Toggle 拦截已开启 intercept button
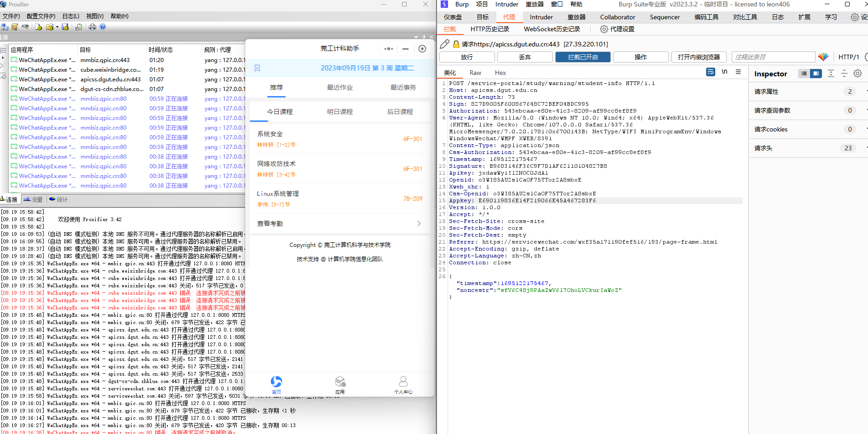868x434 pixels. [x=583, y=57]
